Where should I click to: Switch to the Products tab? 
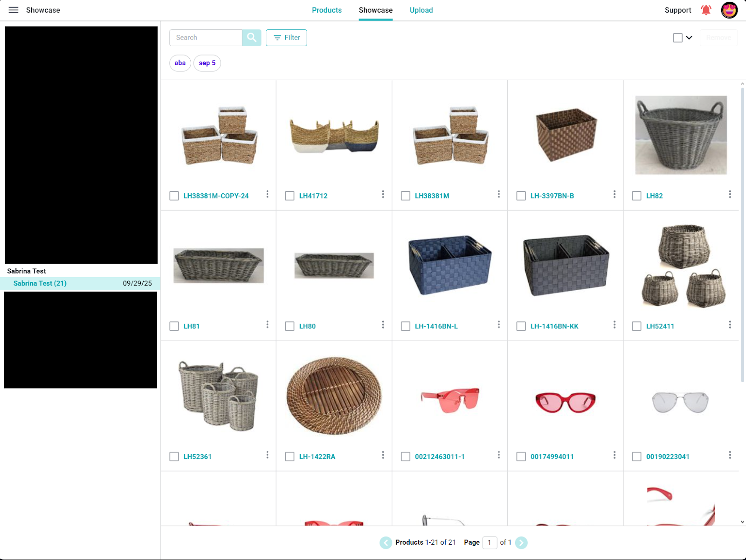pos(327,10)
